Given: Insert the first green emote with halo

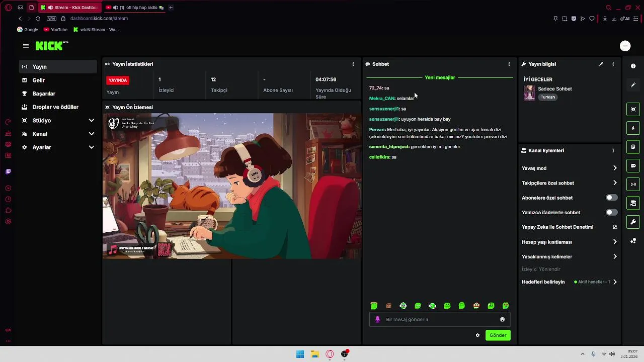Looking at the screenshot, I should coord(374,306).
